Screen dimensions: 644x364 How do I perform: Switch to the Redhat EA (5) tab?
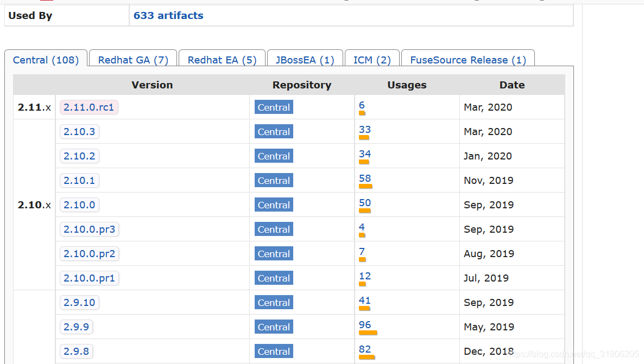[x=222, y=60]
